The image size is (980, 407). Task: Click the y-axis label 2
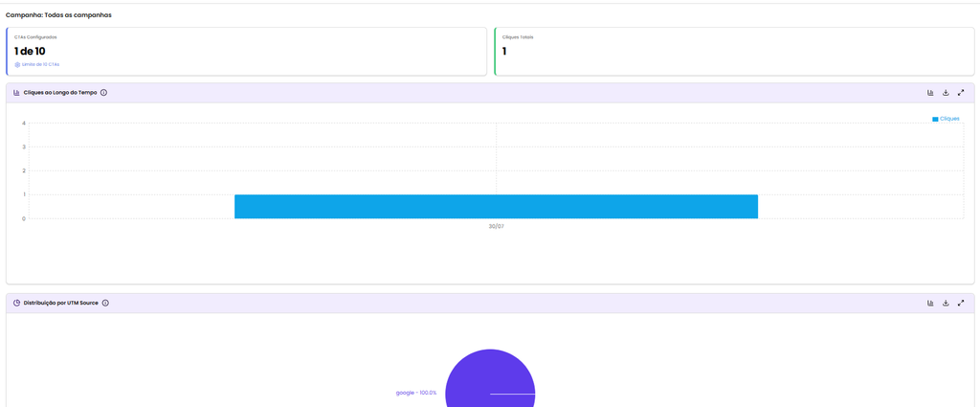point(24,170)
